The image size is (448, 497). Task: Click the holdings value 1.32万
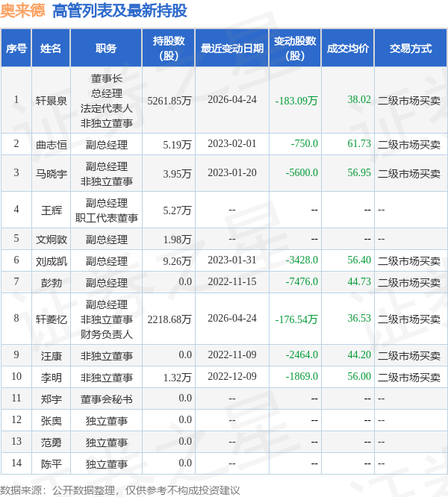pyautogui.click(x=177, y=378)
